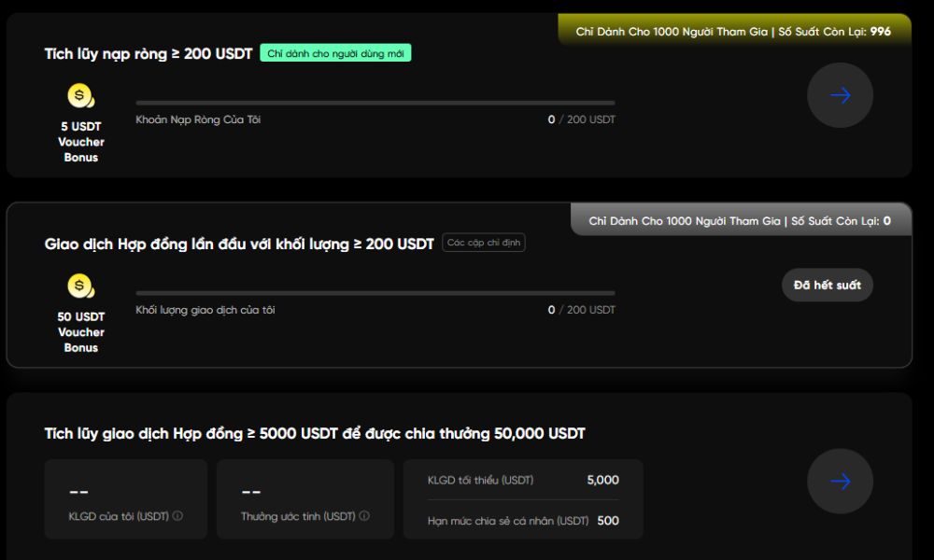This screenshot has width=934, height=560.
Task: Click the Hạn mức chia sẻ cá nhân 500 row
Action: 523,521
